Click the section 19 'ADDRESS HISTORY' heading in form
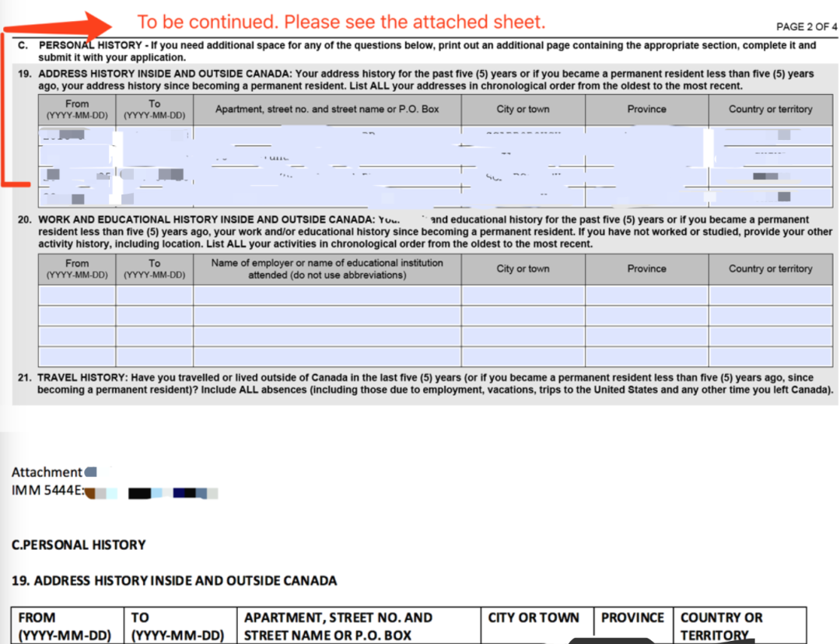The width and height of the screenshot is (840, 644). (x=159, y=74)
